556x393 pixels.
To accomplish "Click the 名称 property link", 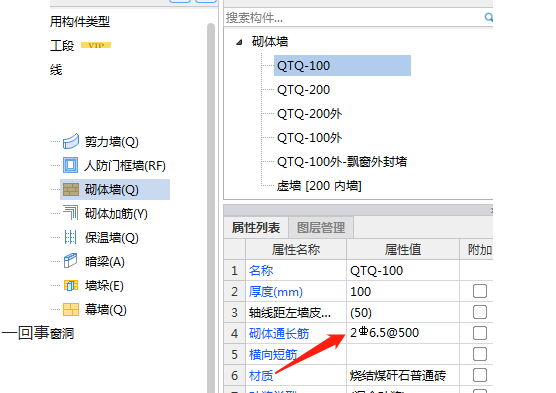I will (x=261, y=271).
